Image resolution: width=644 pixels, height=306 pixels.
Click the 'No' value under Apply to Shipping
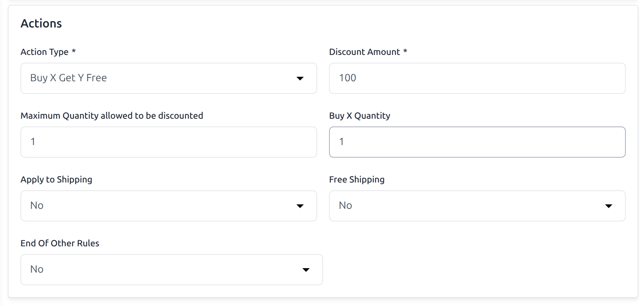(37, 205)
